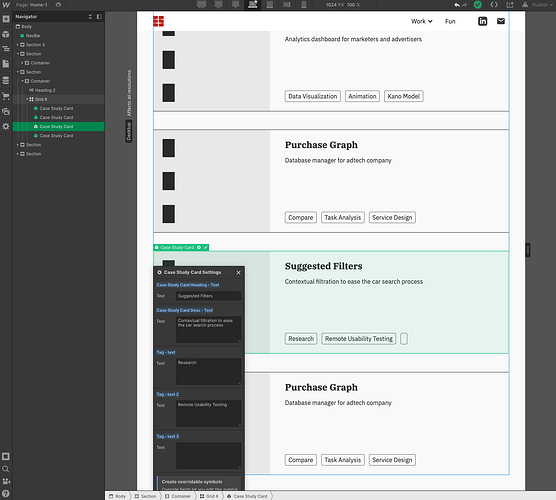Open the code export brackets icon

pos(494,5)
